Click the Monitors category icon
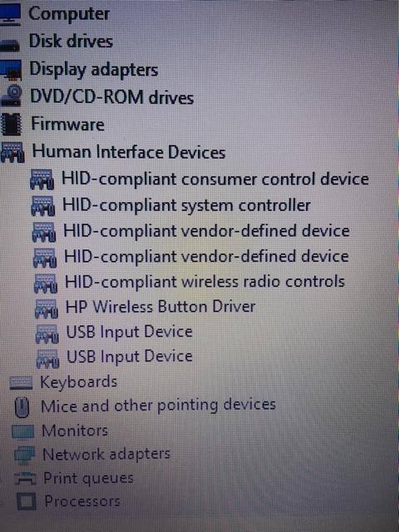399x532 pixels. click(x=22, y=431)
